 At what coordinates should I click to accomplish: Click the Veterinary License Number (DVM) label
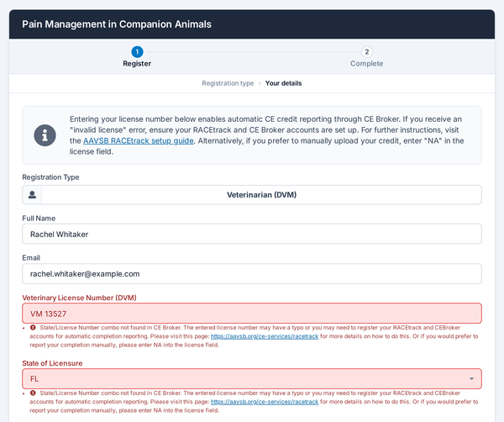(x=80, y=298)
